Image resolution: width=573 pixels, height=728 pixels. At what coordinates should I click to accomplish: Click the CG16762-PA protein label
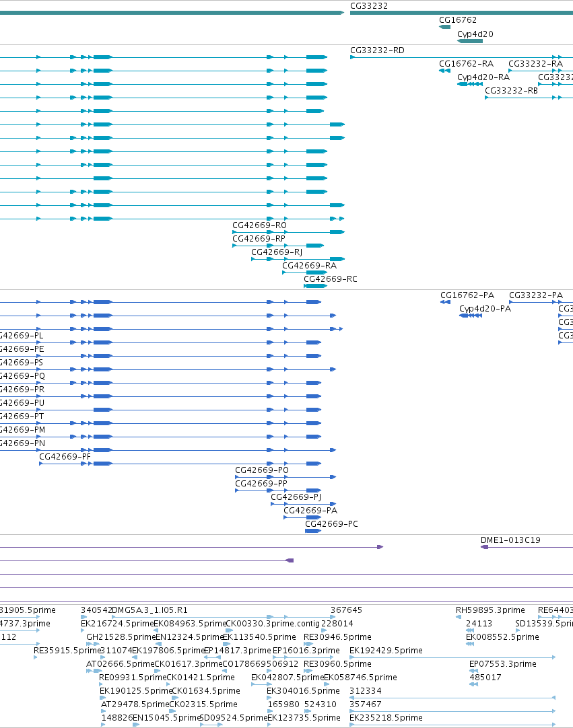(x=467, y=295)
